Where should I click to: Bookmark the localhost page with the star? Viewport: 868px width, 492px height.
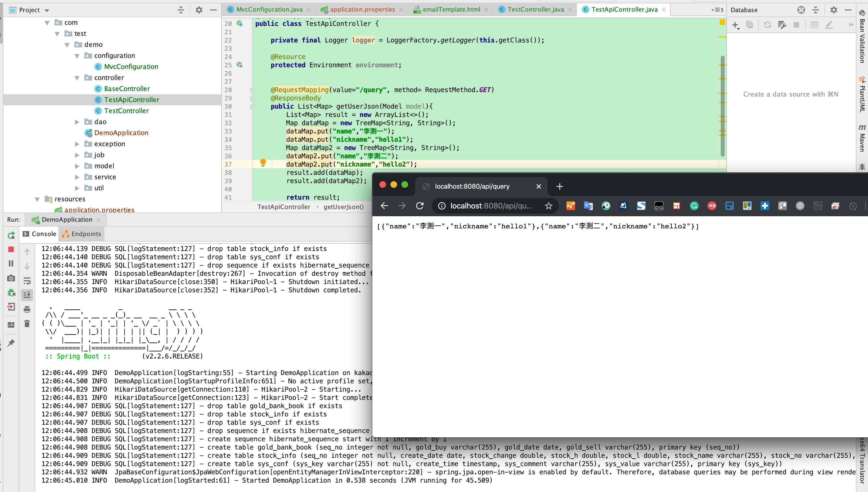point(548,206)
